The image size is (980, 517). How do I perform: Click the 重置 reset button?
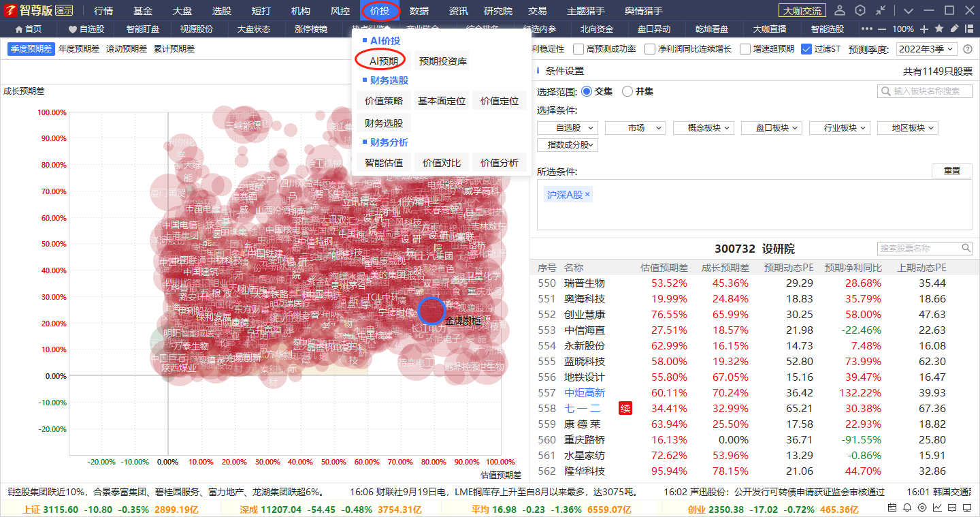click(952, 171)
